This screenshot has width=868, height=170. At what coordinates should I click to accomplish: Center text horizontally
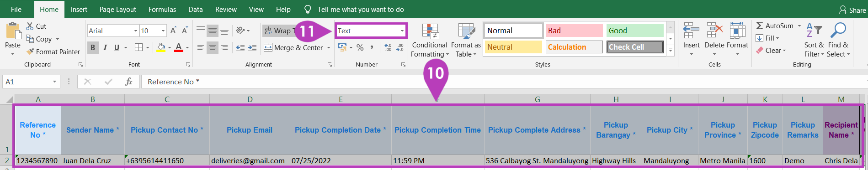(213, 47)
